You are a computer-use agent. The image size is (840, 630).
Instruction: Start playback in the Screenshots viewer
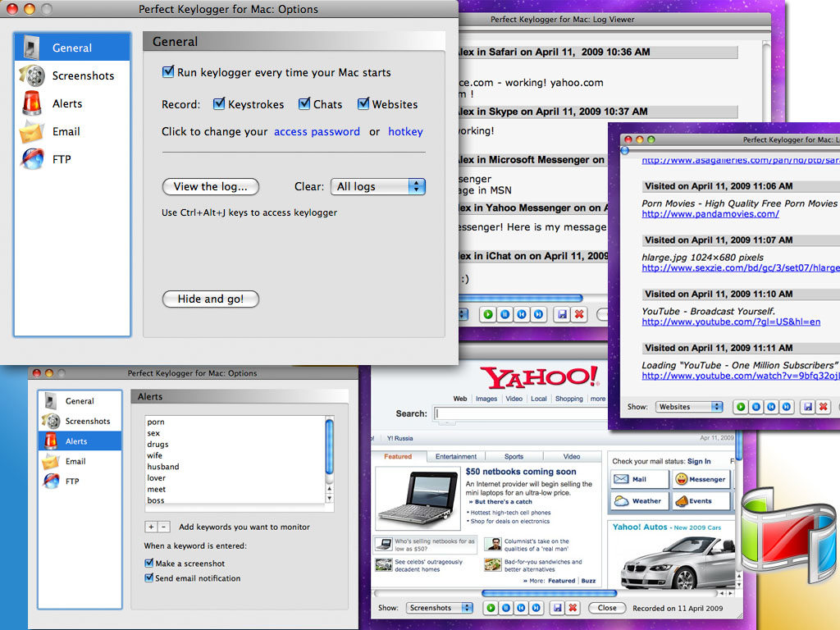click(x=491, y=608)
